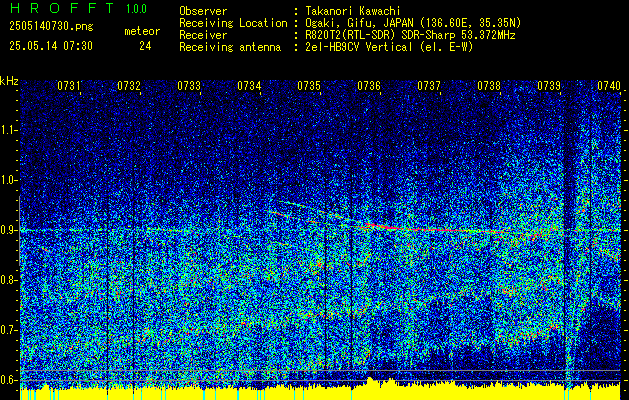The height and width of the screenshot is (400, 629).
Task: Click the HROFFT program title text
Action: [61, 8]
